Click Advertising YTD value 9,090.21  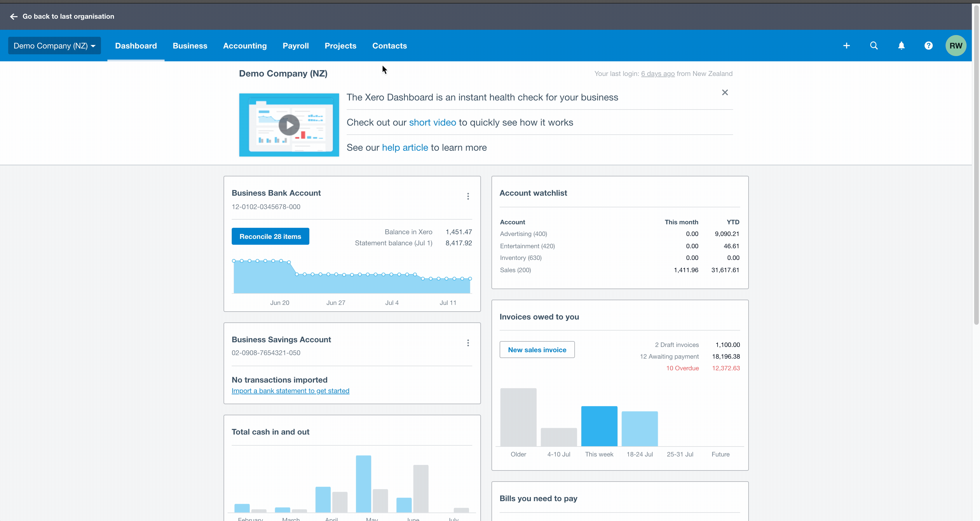pos(727,234)
